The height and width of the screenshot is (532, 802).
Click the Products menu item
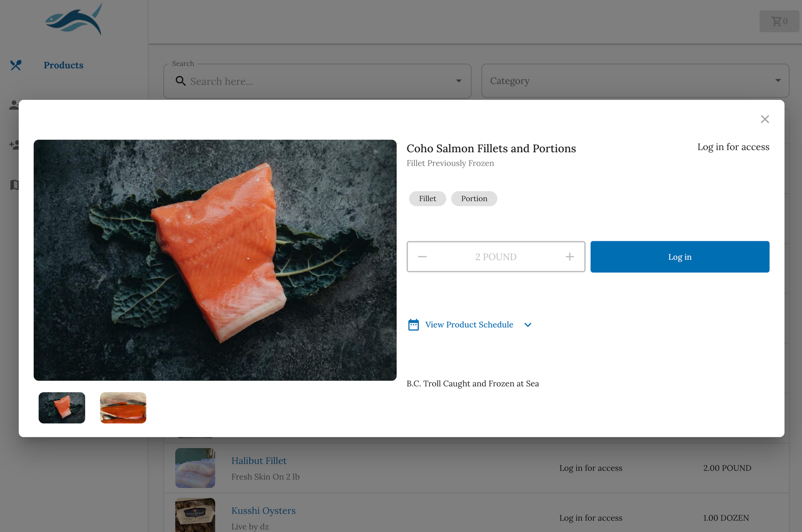point(63,65)
